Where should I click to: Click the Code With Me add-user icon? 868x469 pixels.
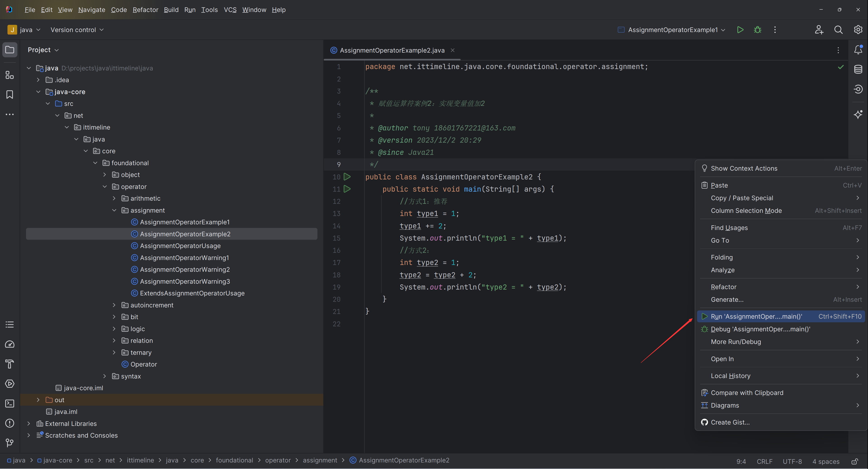tap(819, 30)
